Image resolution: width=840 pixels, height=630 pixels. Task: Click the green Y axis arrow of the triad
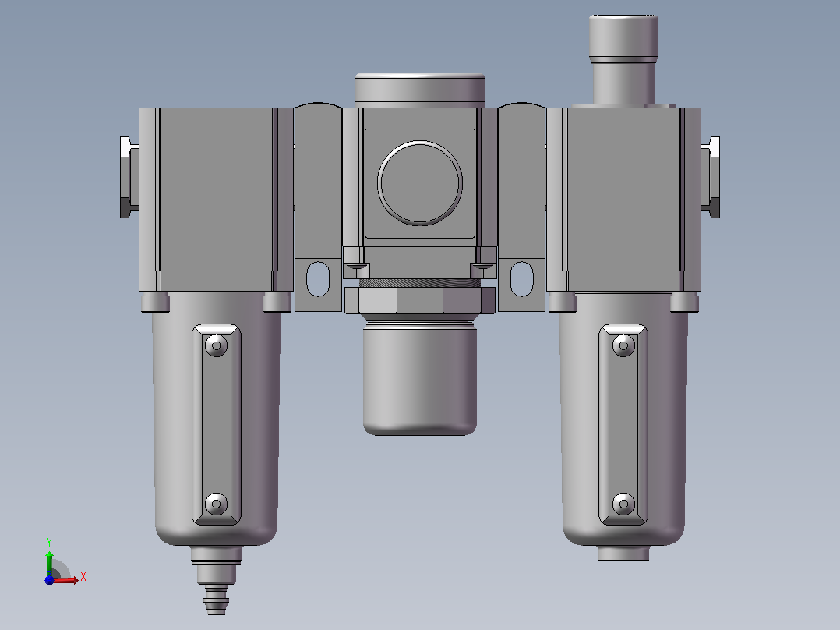[49, 562]
